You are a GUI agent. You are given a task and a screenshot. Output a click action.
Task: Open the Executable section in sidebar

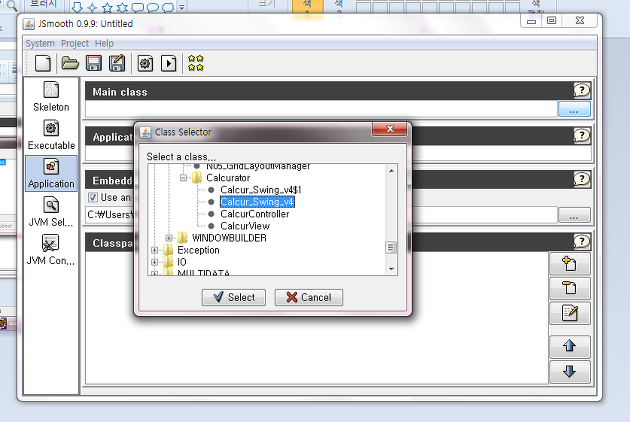click(x=51, y=135)
